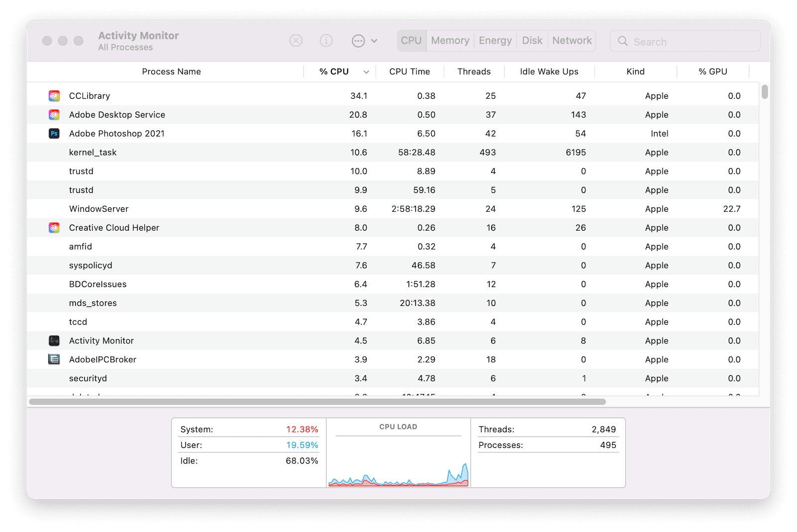Click the Adobe Photoshop 2021 icon

click(x=54, y=133)
